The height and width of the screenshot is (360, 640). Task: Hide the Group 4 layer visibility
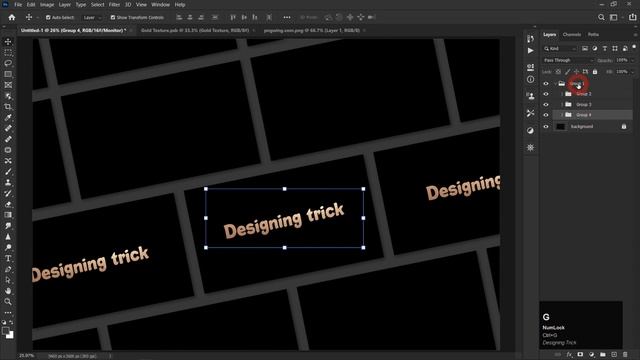tap(546, 115)
